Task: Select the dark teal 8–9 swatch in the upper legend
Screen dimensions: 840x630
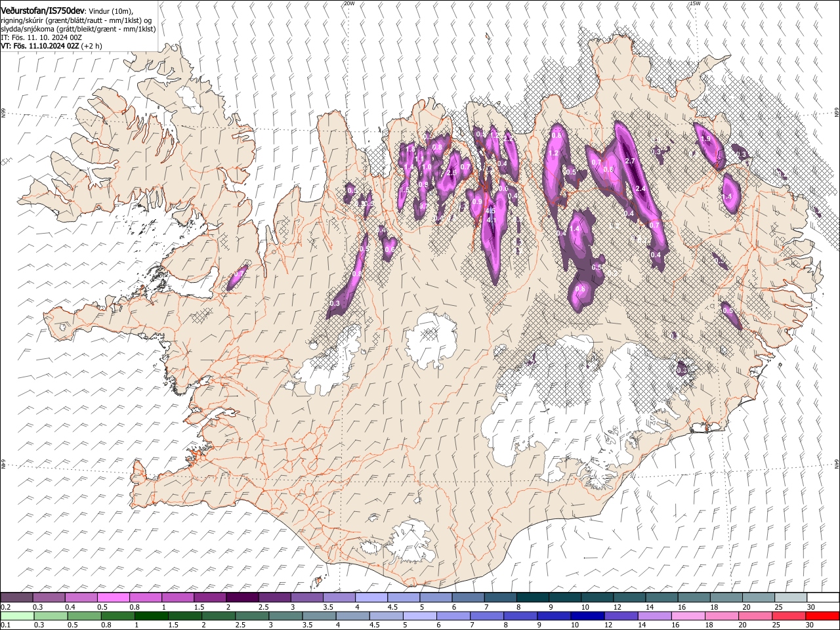Action: (533, 597)
